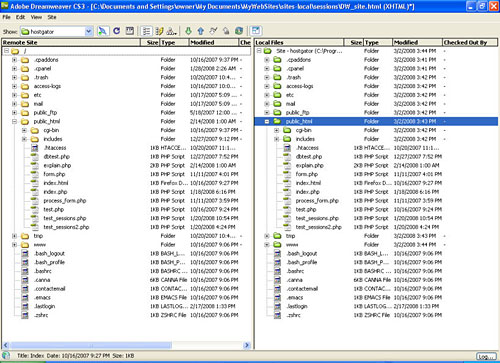Open the Site Map view dropdown icon
Image resolution: width=500 pixels, height=363 pixels.
coord(172,31)
